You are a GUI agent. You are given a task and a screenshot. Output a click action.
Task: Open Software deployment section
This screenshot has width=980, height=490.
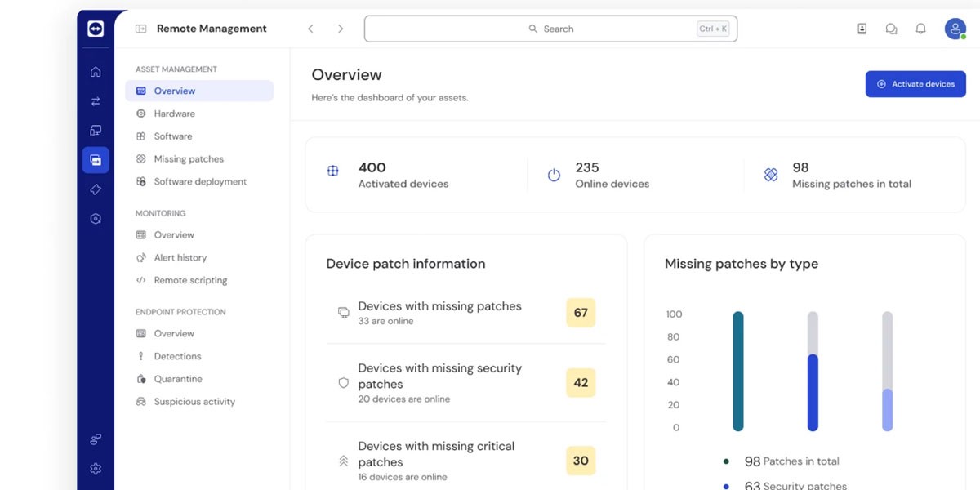[x=199, y=182]
